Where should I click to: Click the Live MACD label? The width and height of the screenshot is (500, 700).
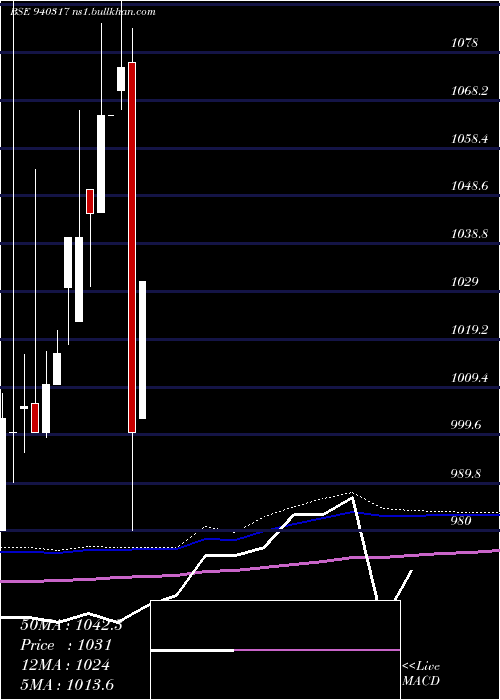[x=421, y=674]
